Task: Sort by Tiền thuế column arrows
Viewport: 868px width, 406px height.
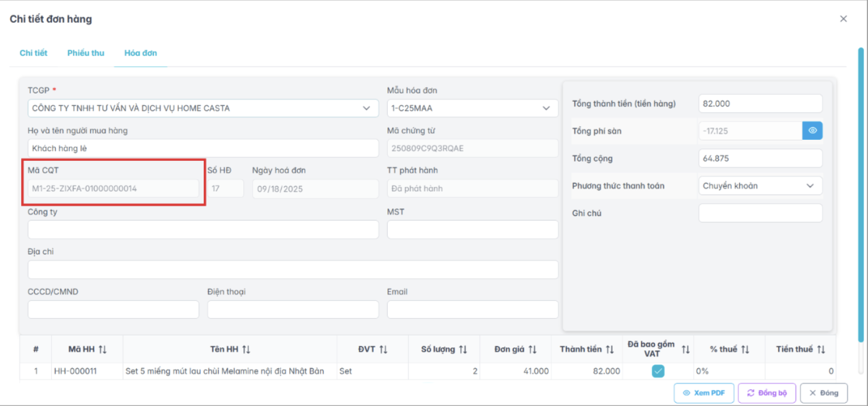Action: [x=821, y=350]
